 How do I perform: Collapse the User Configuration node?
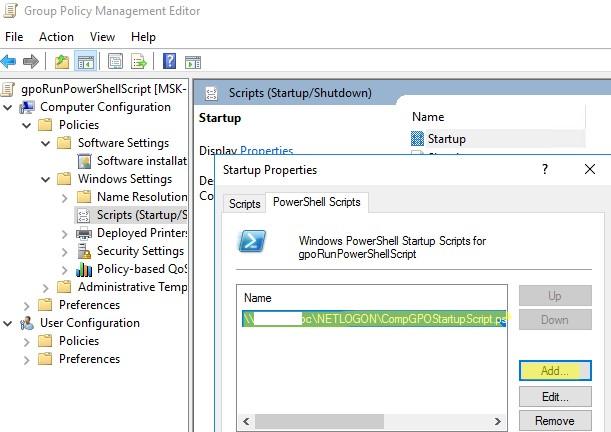[8, 323]
